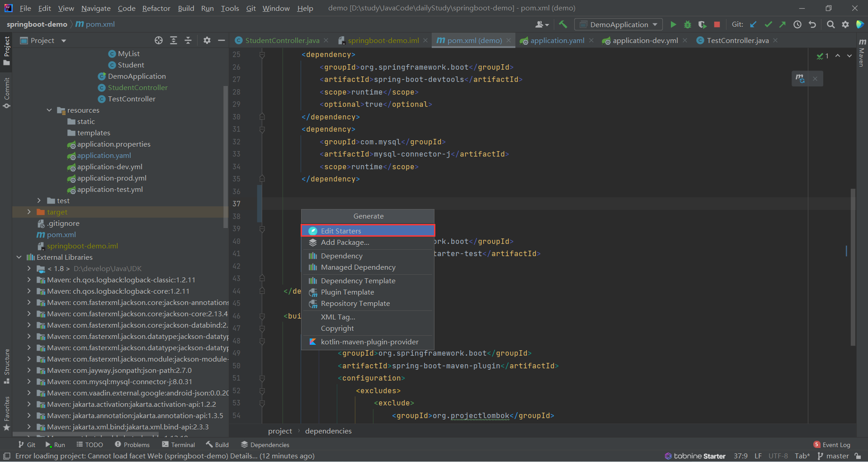The height and width of the screenshot is (462, 868).
Task: Expand all icon in the Project panel
Action: pyautogui.click(x=174, y=40)
